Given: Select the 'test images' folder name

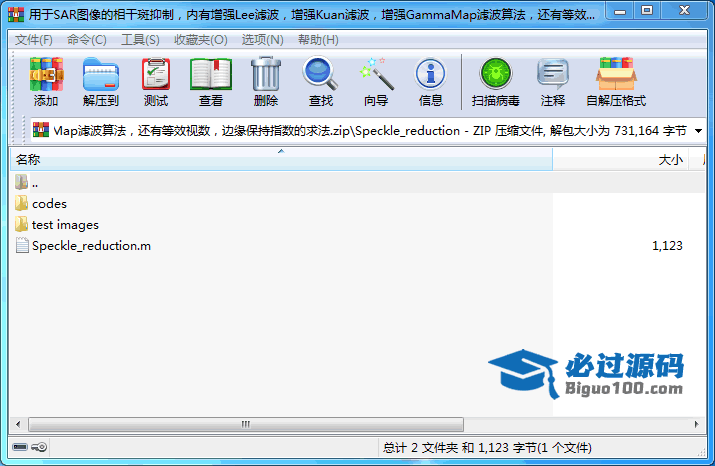Looking at the screenshot, I should tap(65, 225).
